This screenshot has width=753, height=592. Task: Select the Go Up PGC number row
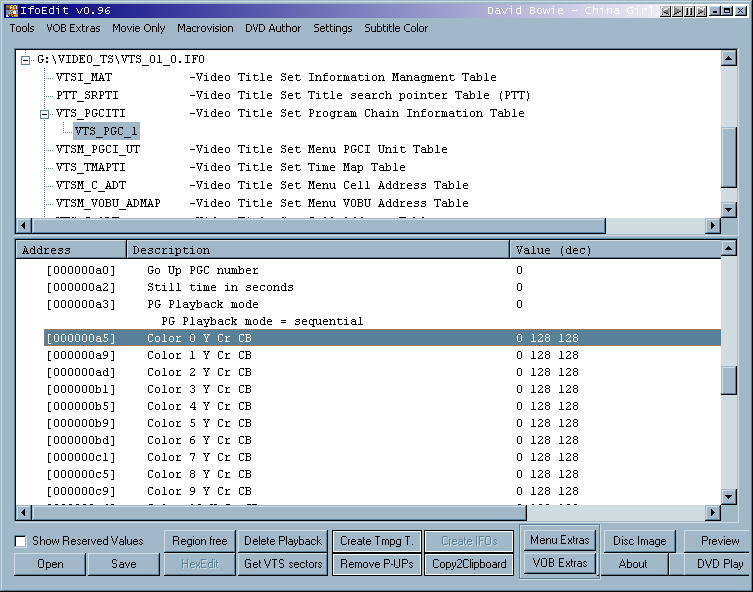[x=382, y=270]
